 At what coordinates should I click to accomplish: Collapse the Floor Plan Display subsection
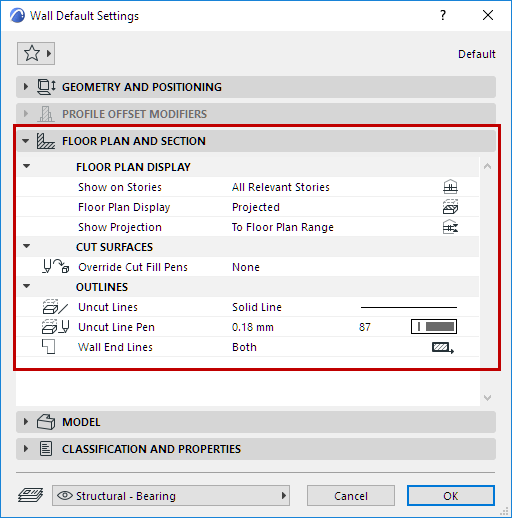(x=26, y=166)
